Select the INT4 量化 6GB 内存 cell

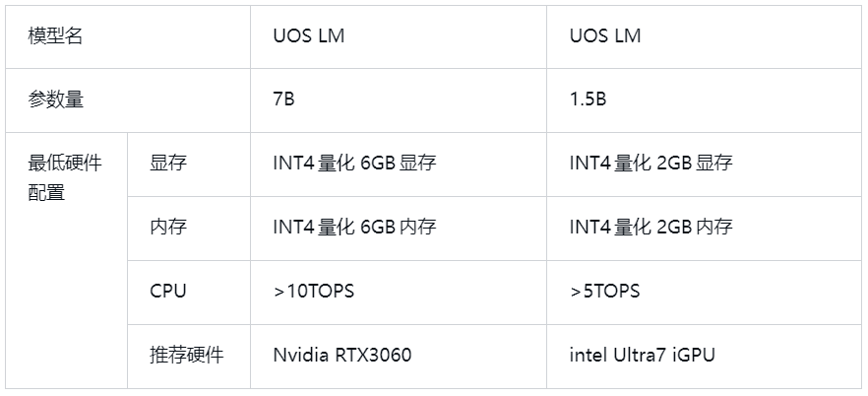click(354, 227)
